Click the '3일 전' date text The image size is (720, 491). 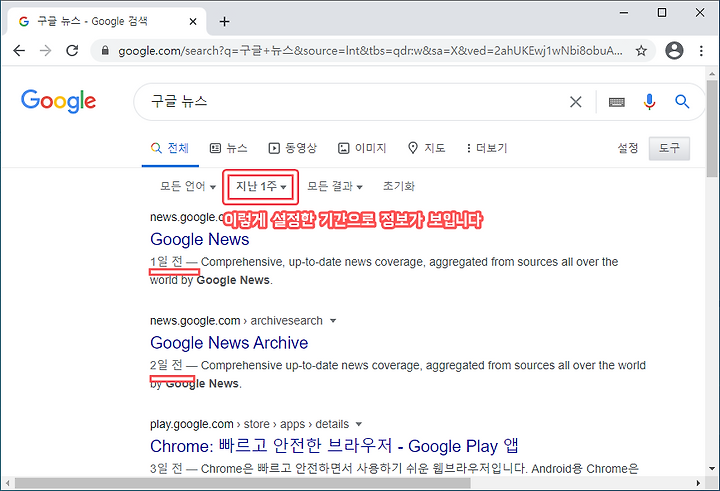click(166, 468)
